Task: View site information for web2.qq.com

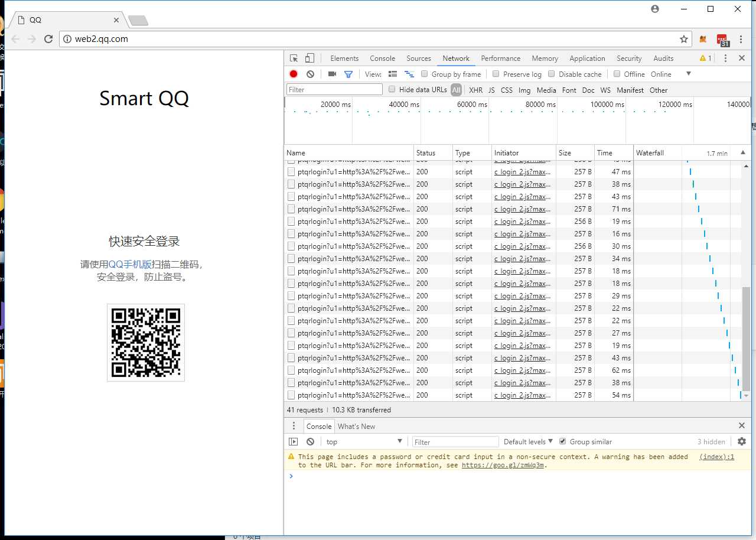Action: point(67,39)
